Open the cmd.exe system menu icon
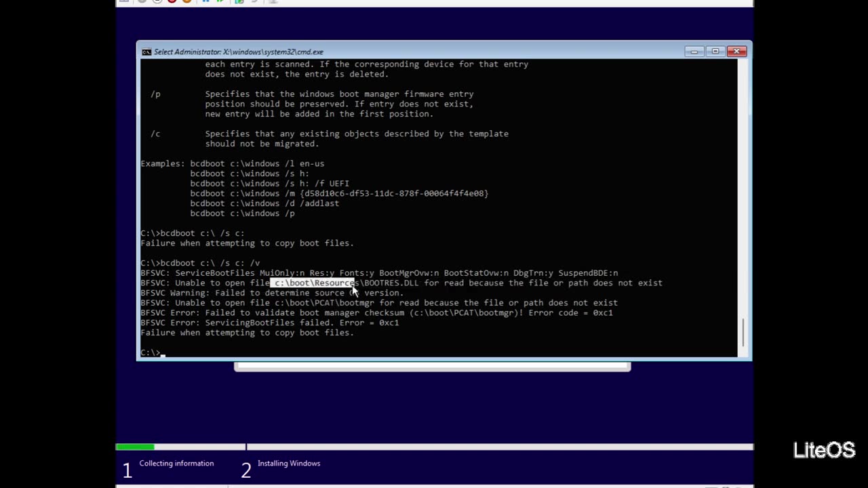This screenshot has width=868, height=488. click(146, 52)
